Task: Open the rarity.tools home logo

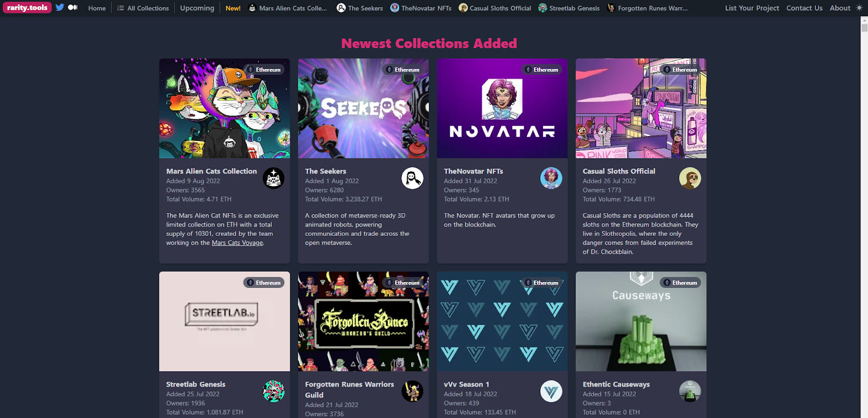Action: (27, 8)
